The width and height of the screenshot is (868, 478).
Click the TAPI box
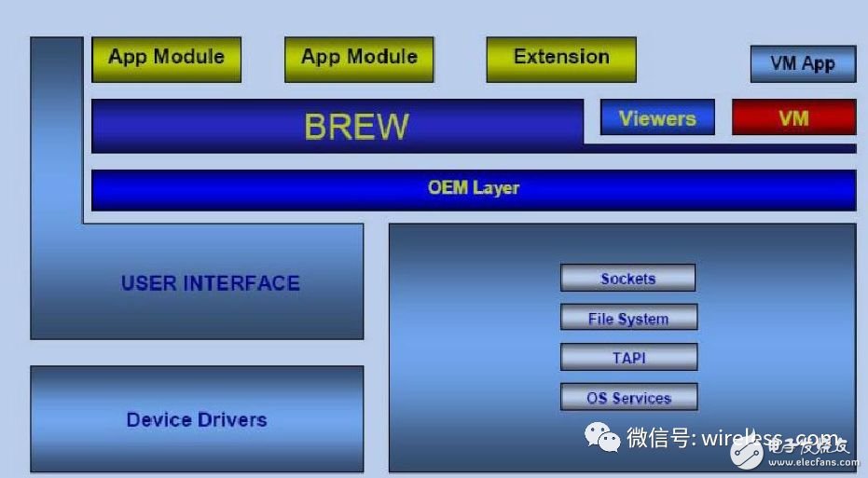(x=628, y=358)
